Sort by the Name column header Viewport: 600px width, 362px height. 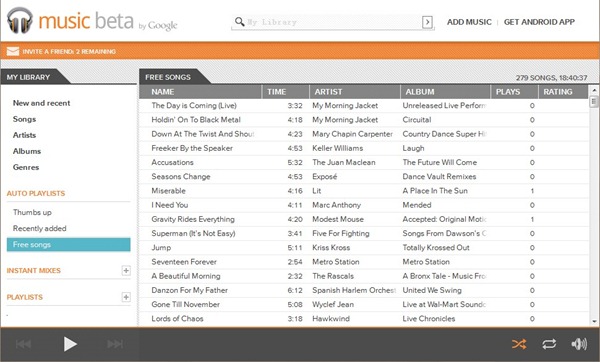pos(201,92)
